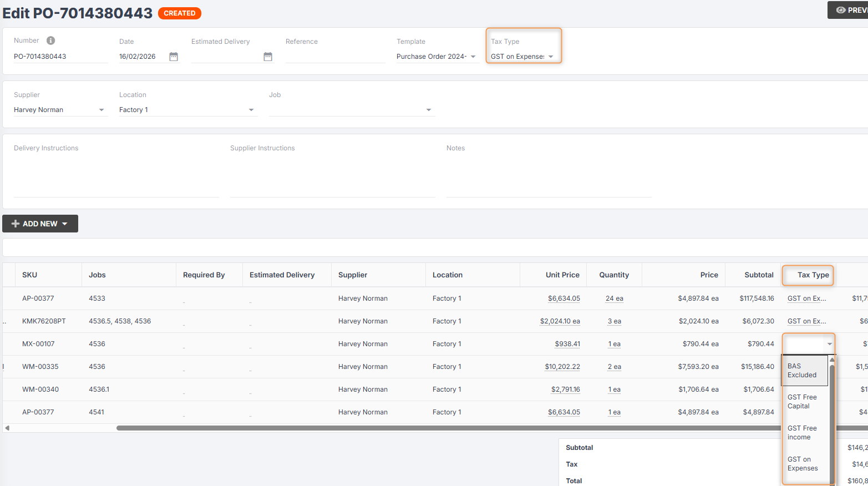Click unit price $10,202.22
Image resolution: width=868 pixels, height=486 pixels.
[x=562, y=367]
